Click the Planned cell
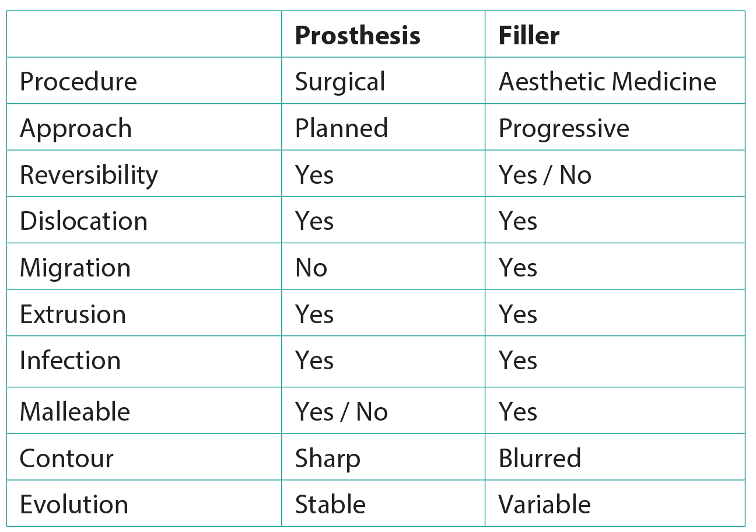This screenshot has height=532, width=756. [x=341, y=128]
